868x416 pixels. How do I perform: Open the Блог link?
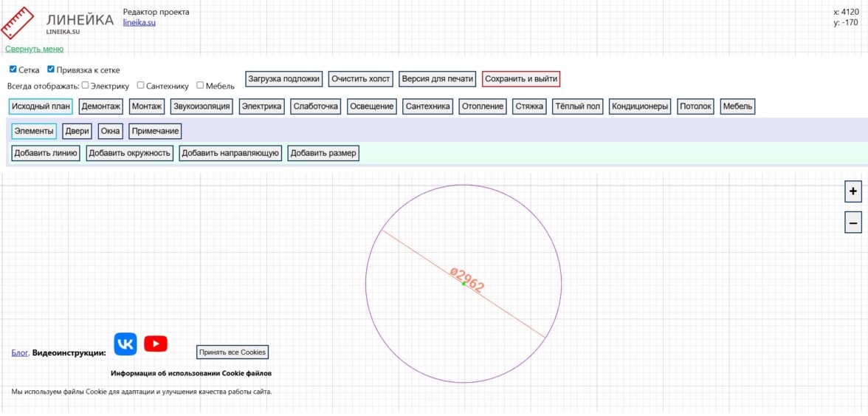(20, 353)
